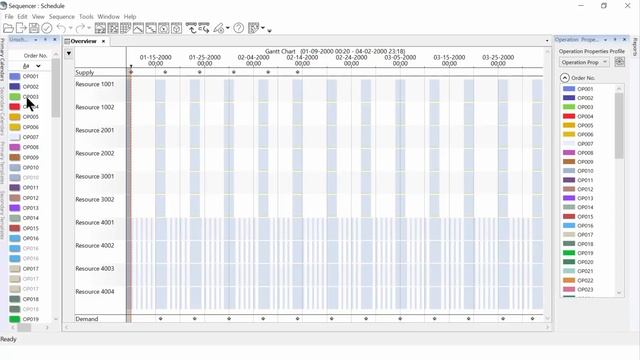Click the line-plot view toolbar icon
Image resolution: width=640 pixels, height=360 pixels.
138,28
